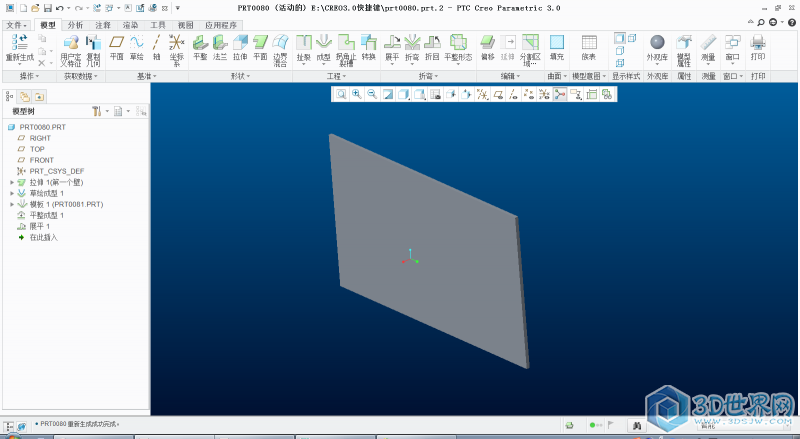Click the Zoom Out magnifier icon

tap(372, 94)
